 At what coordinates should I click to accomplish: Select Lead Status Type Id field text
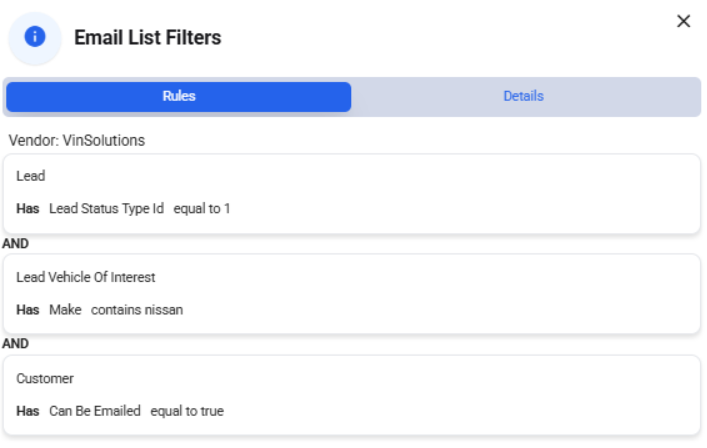(106, 209)
